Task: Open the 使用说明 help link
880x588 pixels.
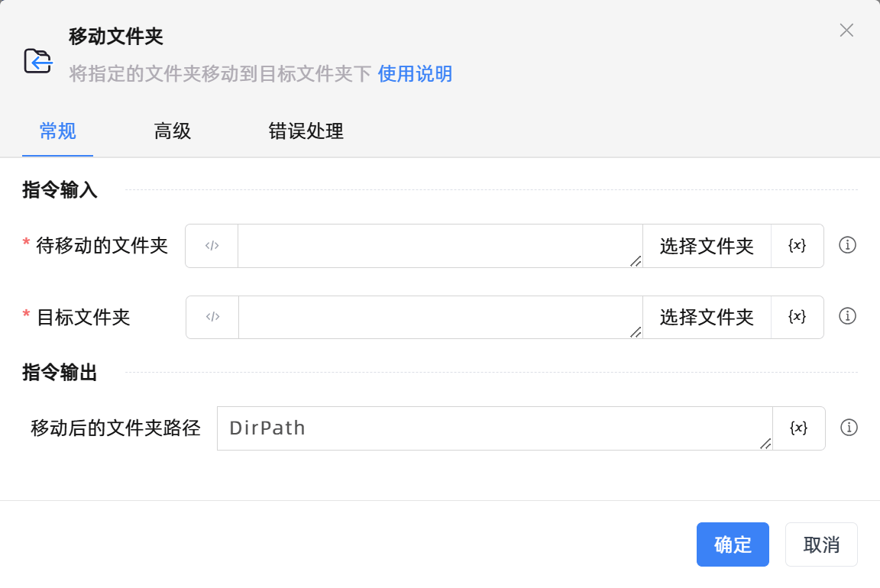Action: [x=415, y=74]
